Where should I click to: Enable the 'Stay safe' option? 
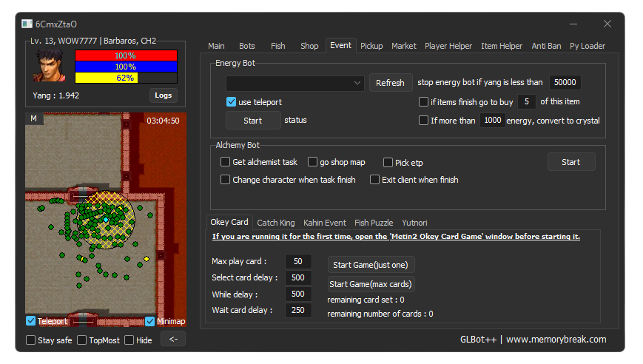[x=31, y=340]
